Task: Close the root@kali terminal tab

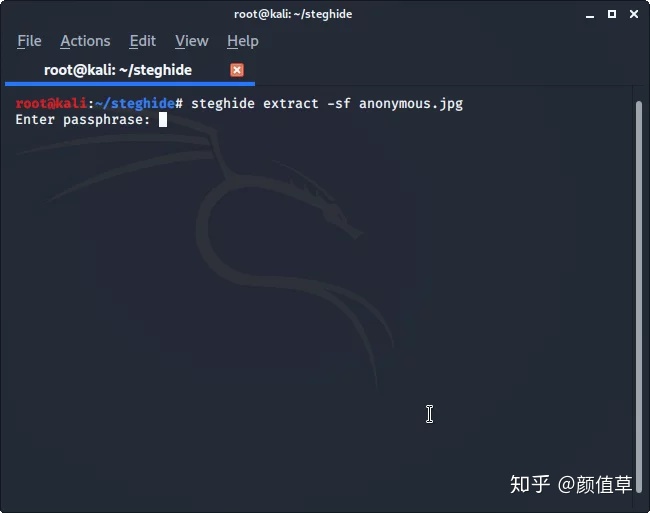Action: click(x=237, y=70)
